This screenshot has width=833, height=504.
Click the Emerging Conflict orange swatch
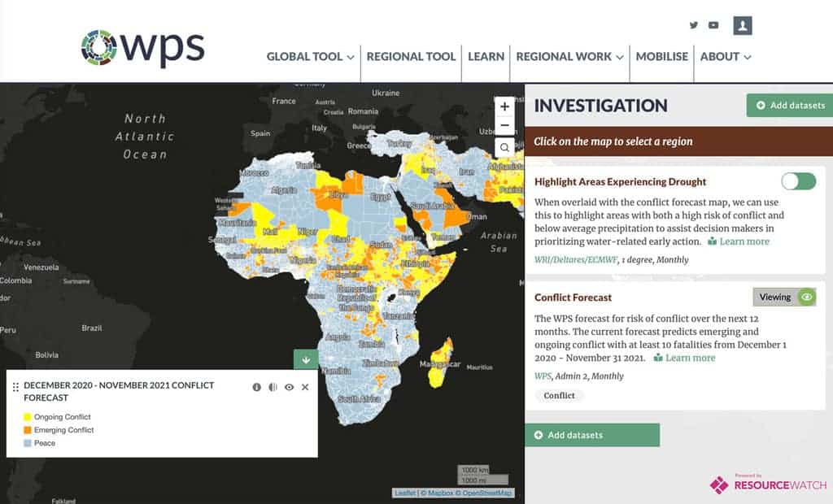tap(28, 430)
